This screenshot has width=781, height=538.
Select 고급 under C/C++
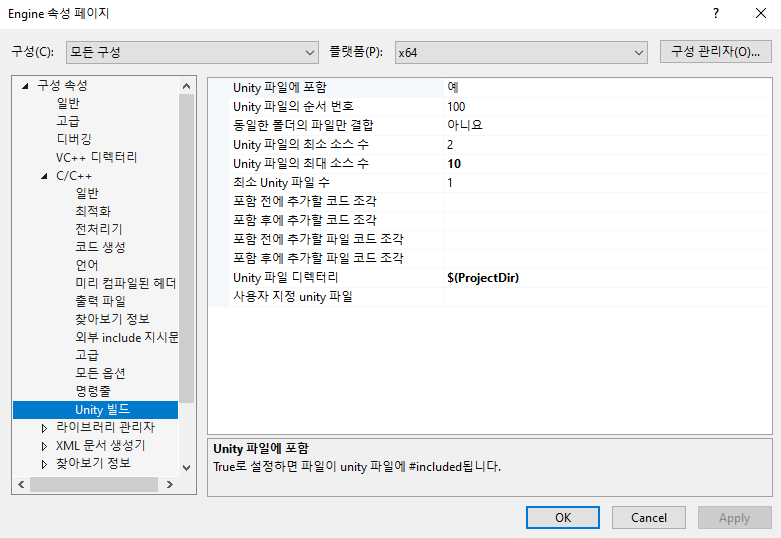click(x=87, y=355)
